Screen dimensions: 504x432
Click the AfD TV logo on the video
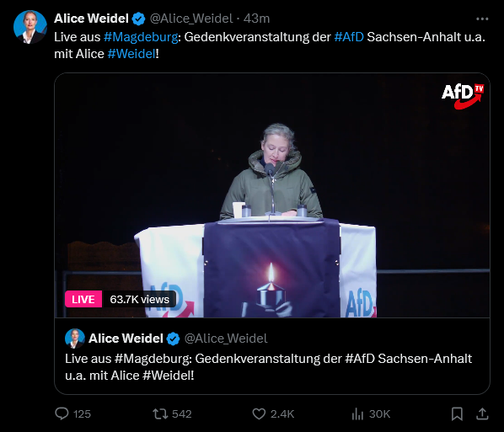click(463, 96)
